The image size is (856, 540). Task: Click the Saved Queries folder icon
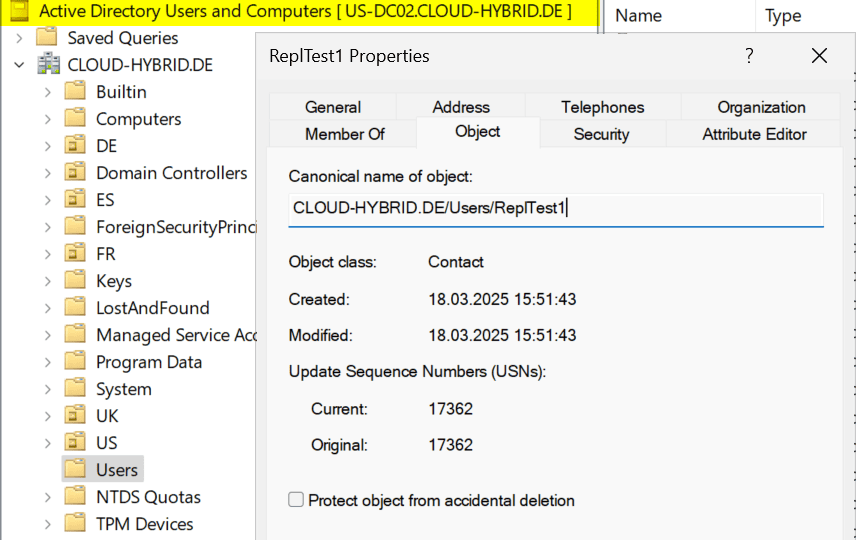coord(46,38)
